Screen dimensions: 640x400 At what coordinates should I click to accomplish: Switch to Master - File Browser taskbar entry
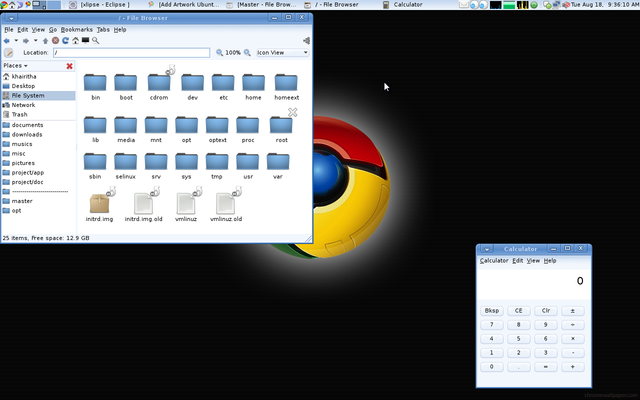click(262, 5)
